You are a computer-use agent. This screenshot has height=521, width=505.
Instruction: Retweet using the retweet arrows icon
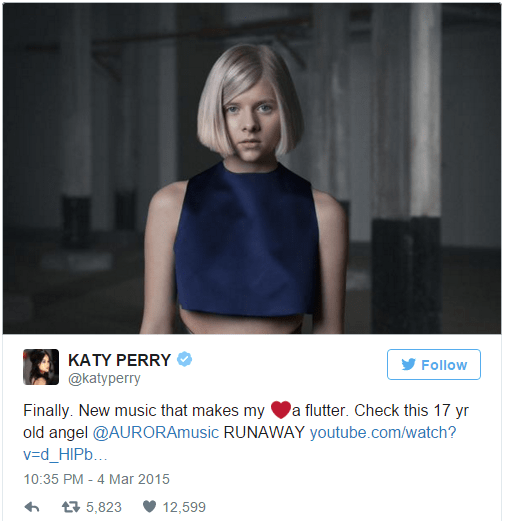(71, 507)
